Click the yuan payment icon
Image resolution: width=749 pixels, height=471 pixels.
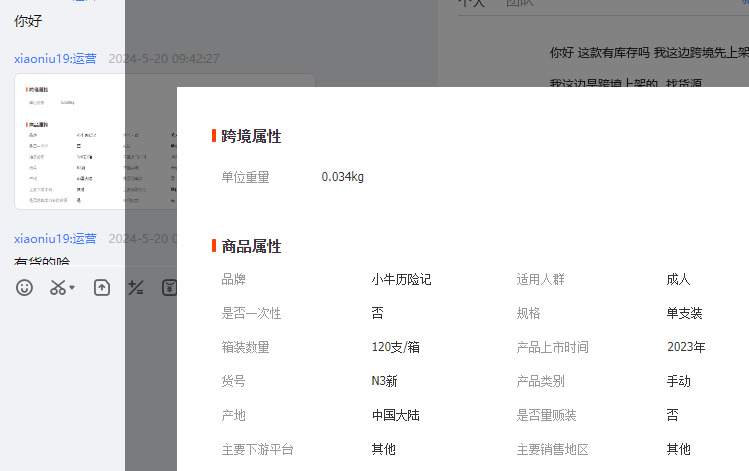point(170,288)
